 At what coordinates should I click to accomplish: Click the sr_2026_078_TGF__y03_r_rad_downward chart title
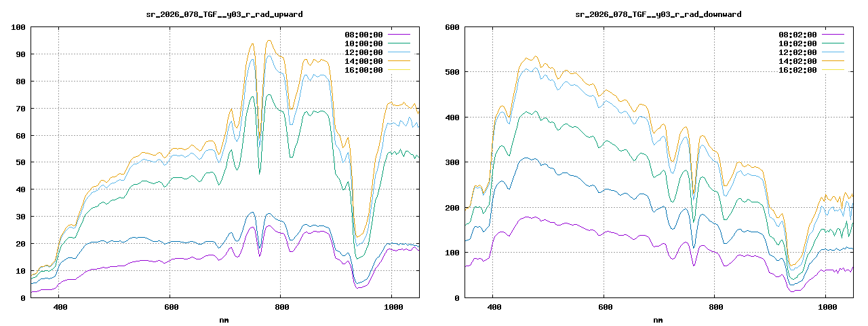(x=658, y=14)
